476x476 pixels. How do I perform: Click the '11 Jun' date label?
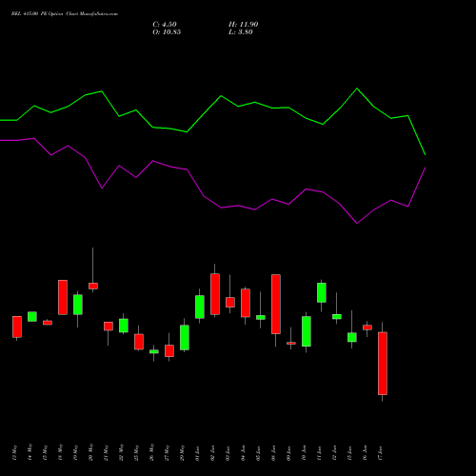tap(319, 453)
